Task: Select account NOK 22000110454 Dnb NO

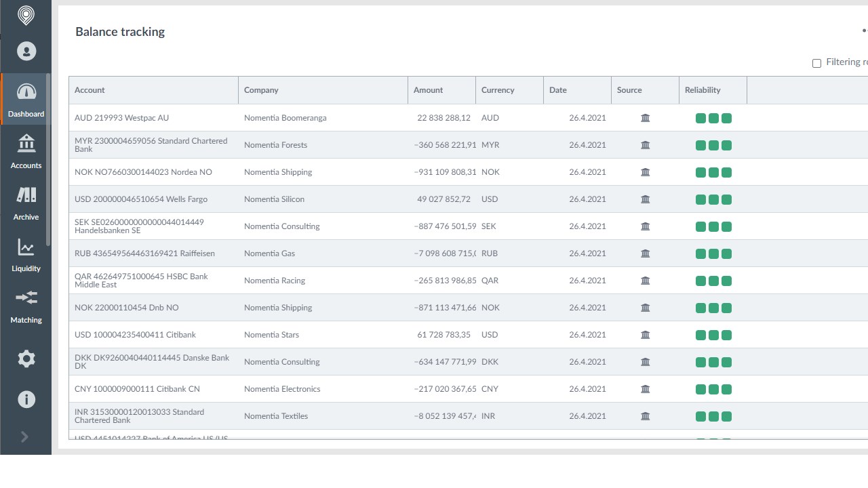Action: point(127,308)
